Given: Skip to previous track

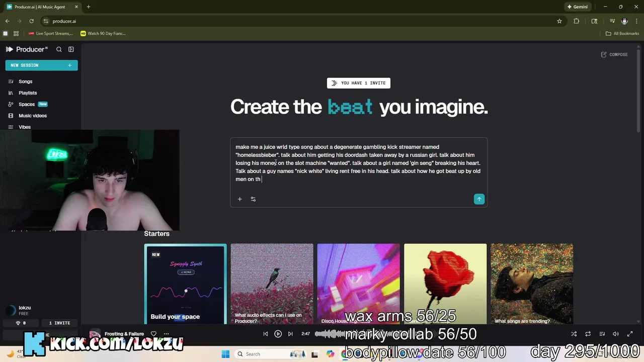Looking at the screenshot, I should tap(266, 334).
